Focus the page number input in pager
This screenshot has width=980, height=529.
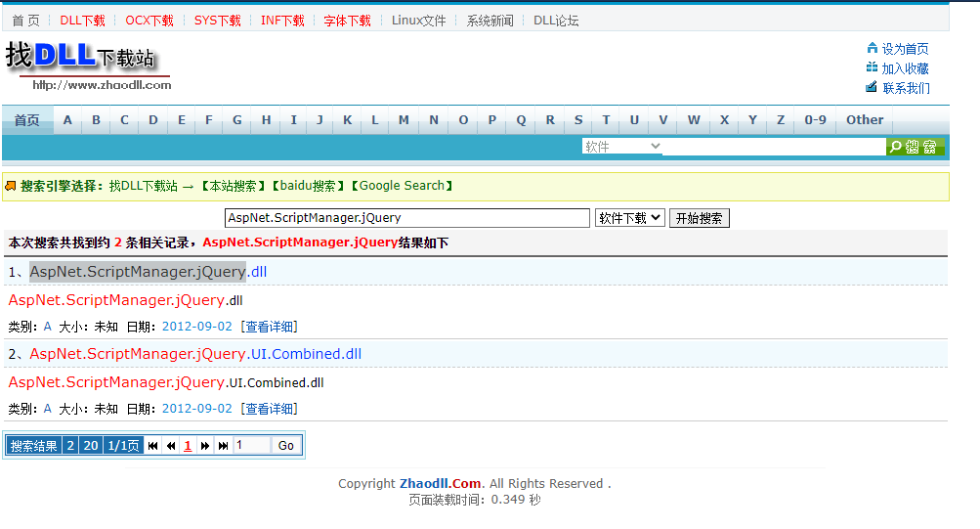point(251,445)
